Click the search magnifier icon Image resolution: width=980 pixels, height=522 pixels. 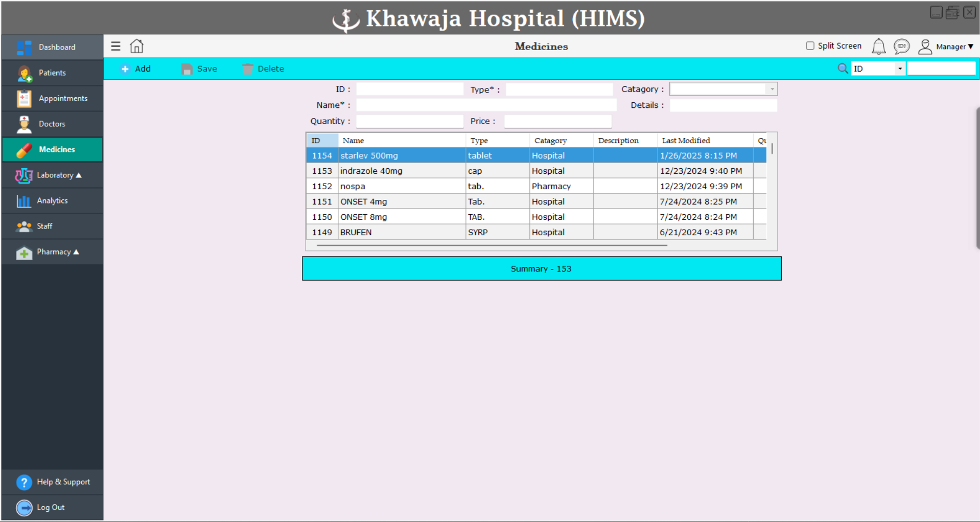click(x=843, y=69)
